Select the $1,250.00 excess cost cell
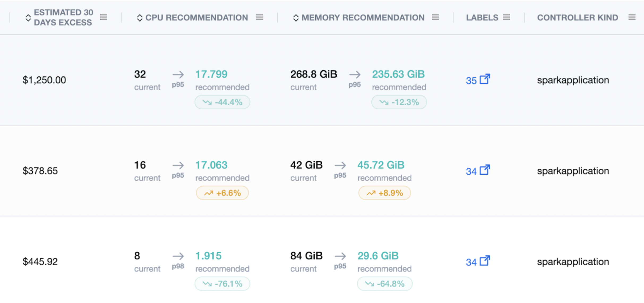Screen dimensions: 644x303 [x=44, y=80]
